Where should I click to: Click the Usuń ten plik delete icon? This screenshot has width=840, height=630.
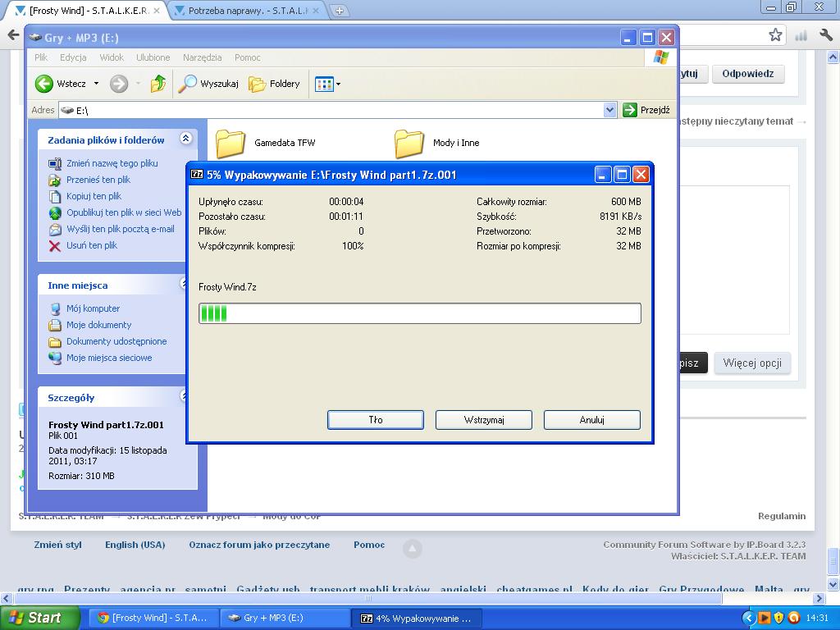tap(55, 245)
